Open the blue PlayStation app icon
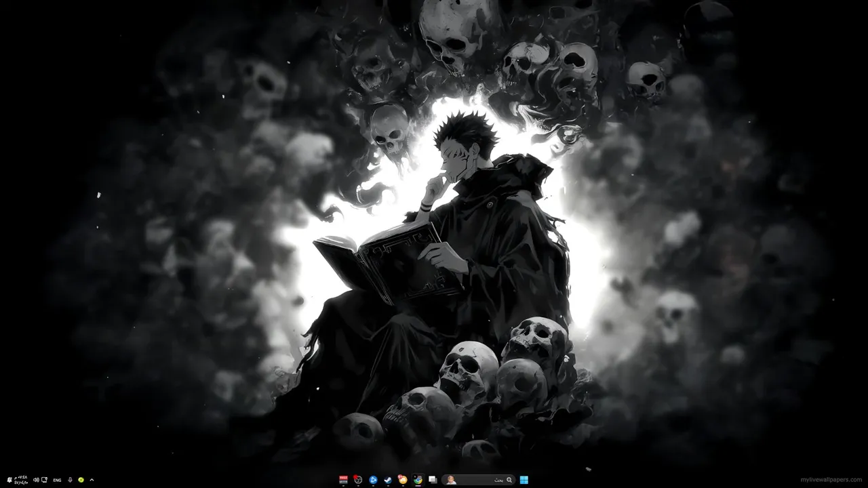 point(373,480)
